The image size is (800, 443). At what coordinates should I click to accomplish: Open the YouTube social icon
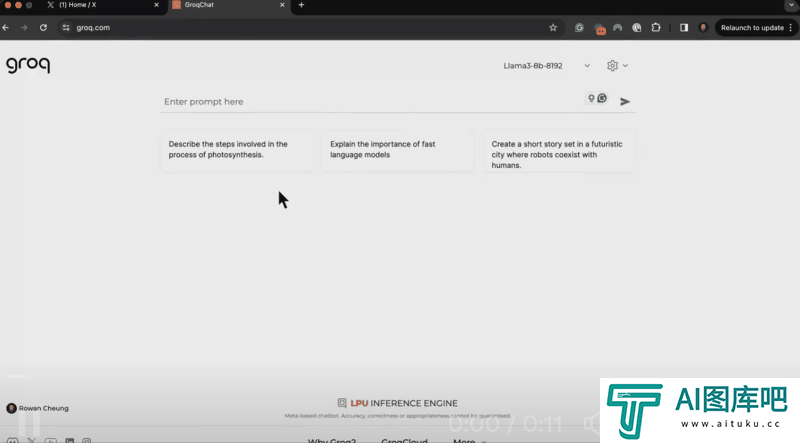tap(51, 440)
